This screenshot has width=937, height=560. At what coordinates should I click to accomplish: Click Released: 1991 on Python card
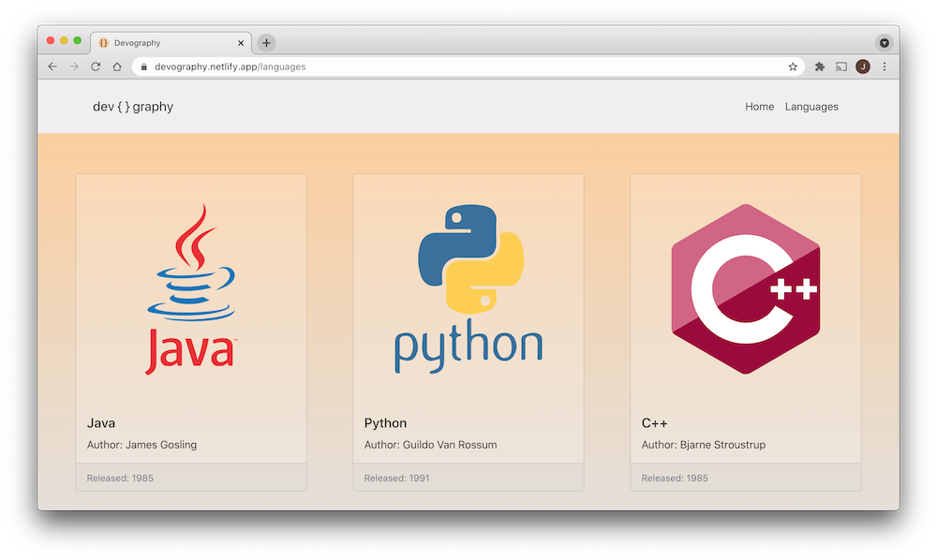396,479
